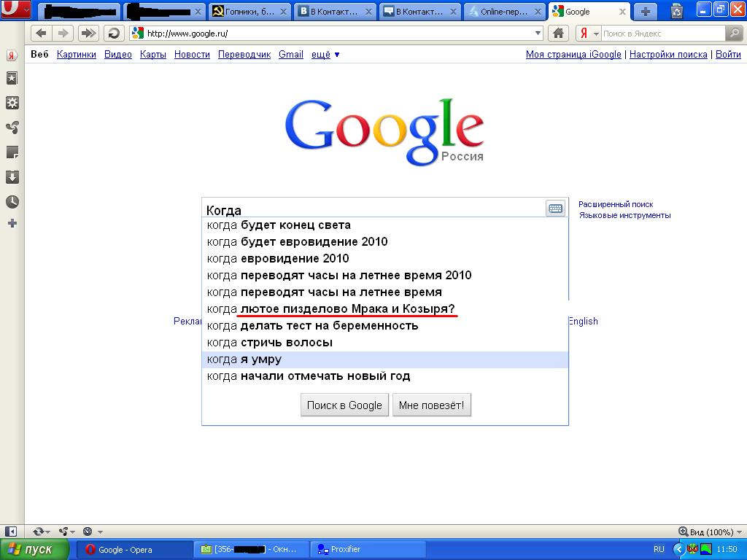The width and height of the screenshot is (747, 560).
Task: Open Bookmarks star panel in sidebar
Action: click(x=12, y=78)
